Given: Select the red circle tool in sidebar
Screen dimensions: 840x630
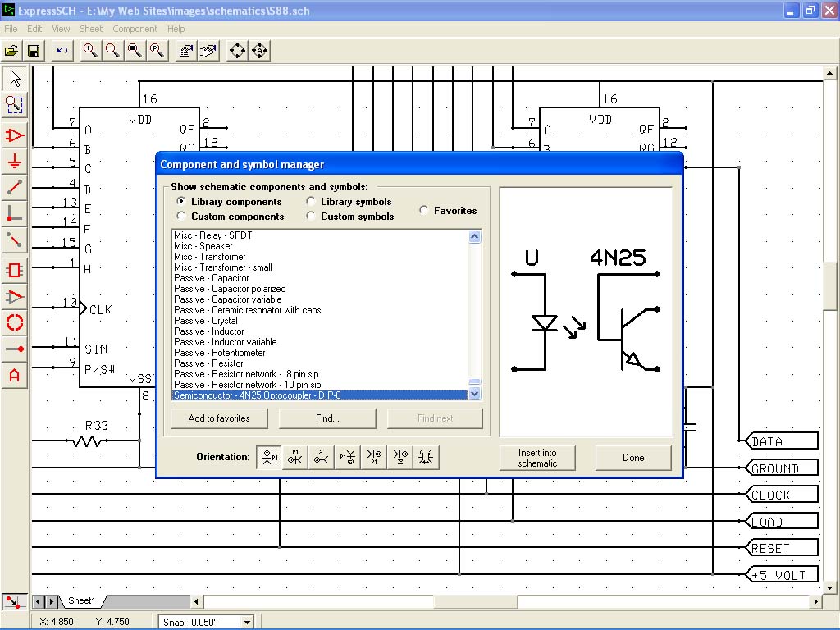Looking at the screenshot, I should tap(14, 322).
